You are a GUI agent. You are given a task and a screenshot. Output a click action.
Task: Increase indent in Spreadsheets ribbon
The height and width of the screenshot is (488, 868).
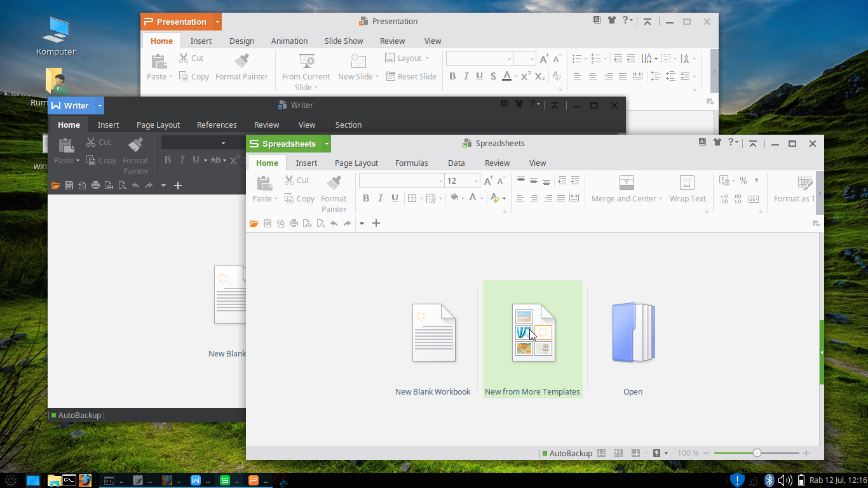(x=575, y=180)
